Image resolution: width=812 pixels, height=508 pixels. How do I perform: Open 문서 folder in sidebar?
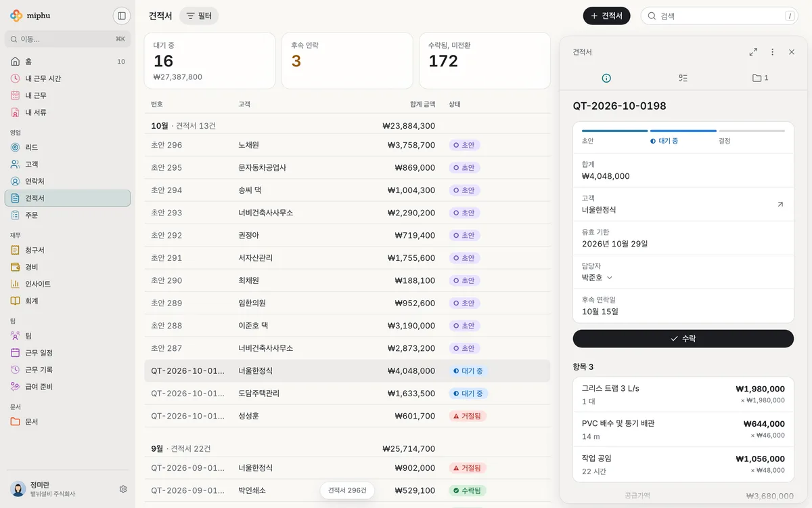pos(68,421)
